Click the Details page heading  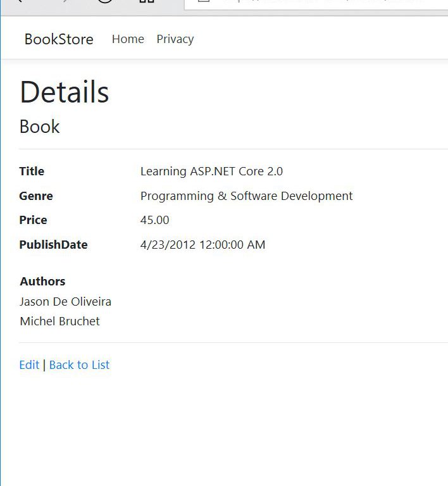(x=65, y=92)
